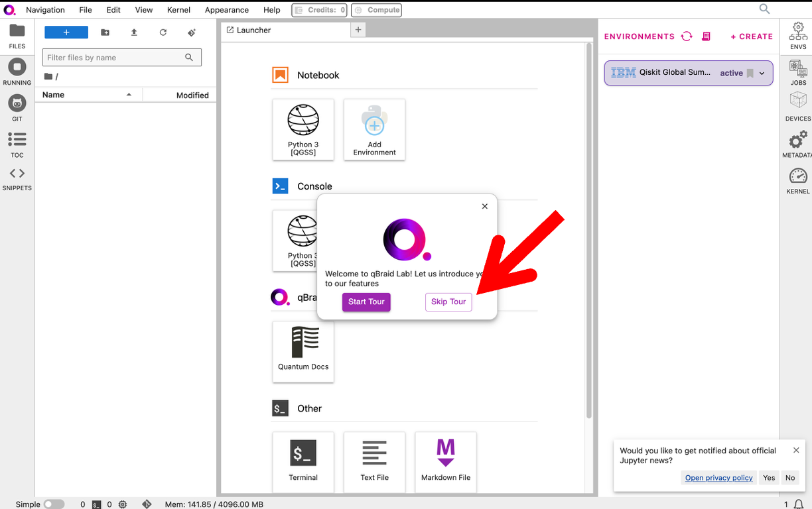Viewport: 812px width, 509px height.
Task: Click the new tab plus button
Action: tap(358, 30)
